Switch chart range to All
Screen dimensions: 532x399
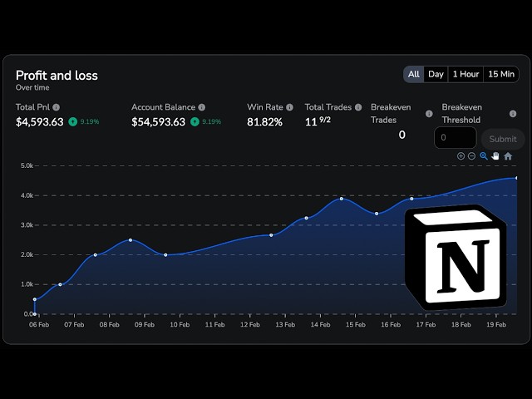tap(414, 74)
